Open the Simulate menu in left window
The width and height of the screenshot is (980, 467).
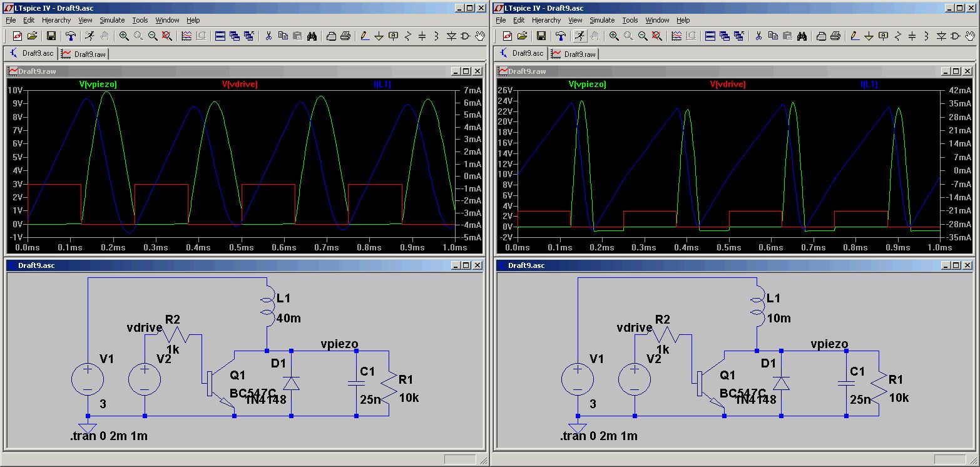pos(112,20)
